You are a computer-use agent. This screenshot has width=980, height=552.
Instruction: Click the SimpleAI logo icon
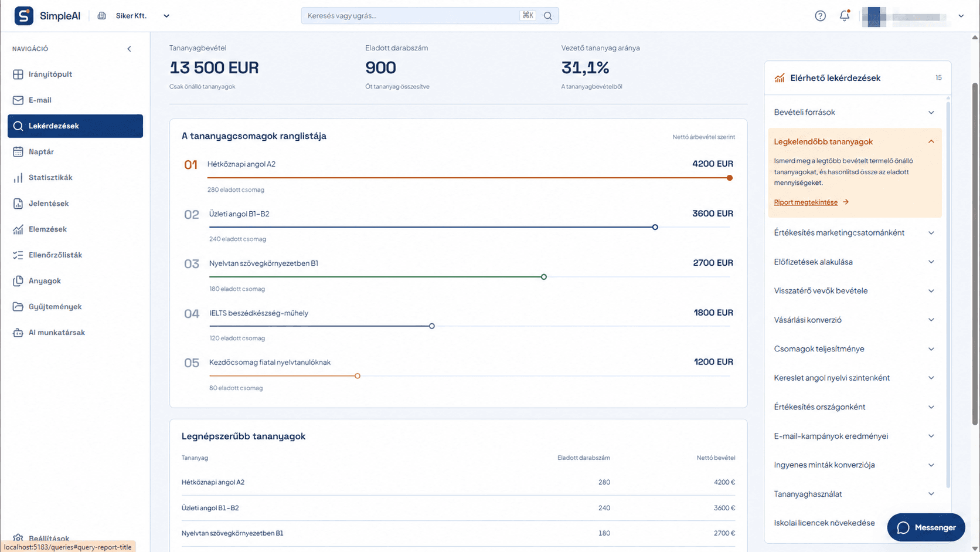pyautogui.click(x=24, y=16)
